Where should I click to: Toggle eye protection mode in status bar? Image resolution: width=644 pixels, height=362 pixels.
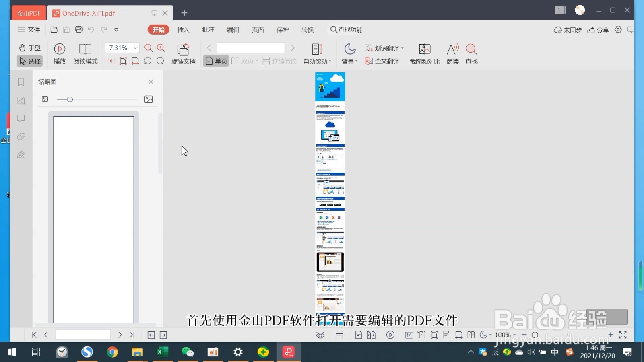320,335
